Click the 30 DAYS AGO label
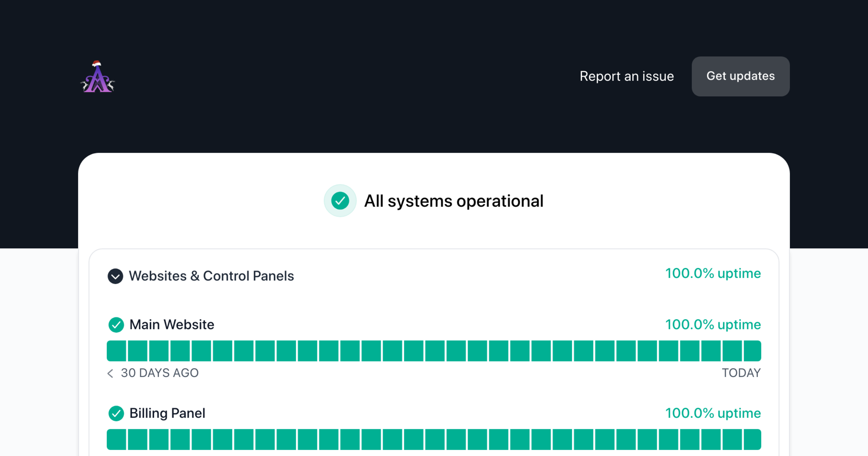This screenshot has height=456, width=868. 159,373
